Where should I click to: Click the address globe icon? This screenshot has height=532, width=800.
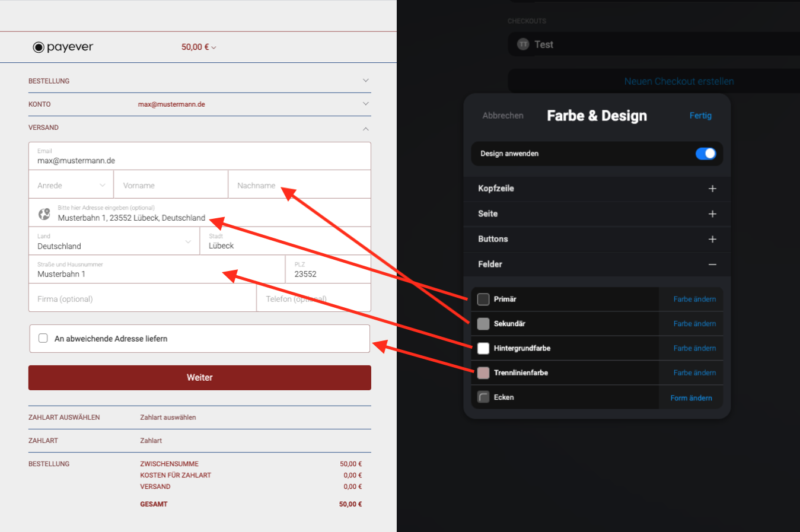pyautogui.click(x=44, y=214)
